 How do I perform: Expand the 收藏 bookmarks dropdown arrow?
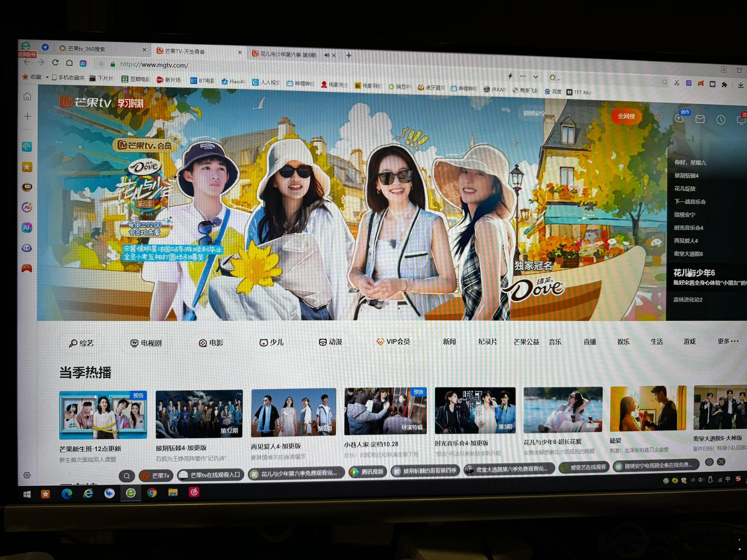[x=47, y=77]
